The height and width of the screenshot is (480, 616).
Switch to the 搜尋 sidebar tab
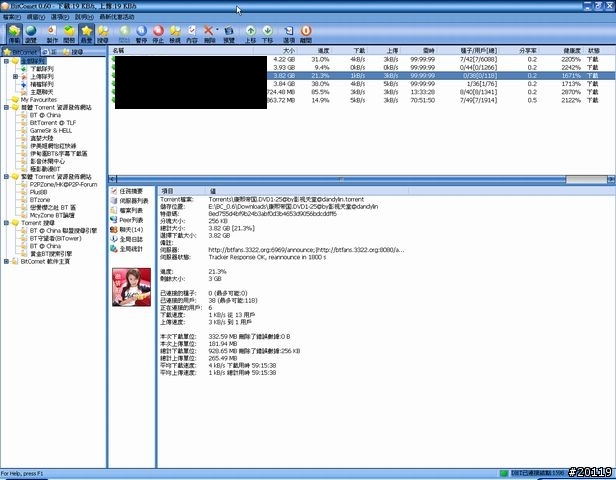tap(73, 52)
